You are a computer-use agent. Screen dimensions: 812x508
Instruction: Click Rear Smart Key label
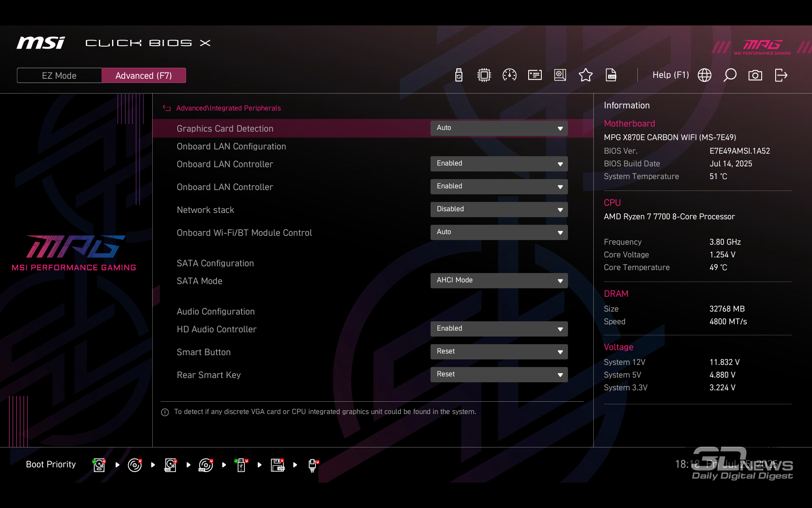(208, 375)
